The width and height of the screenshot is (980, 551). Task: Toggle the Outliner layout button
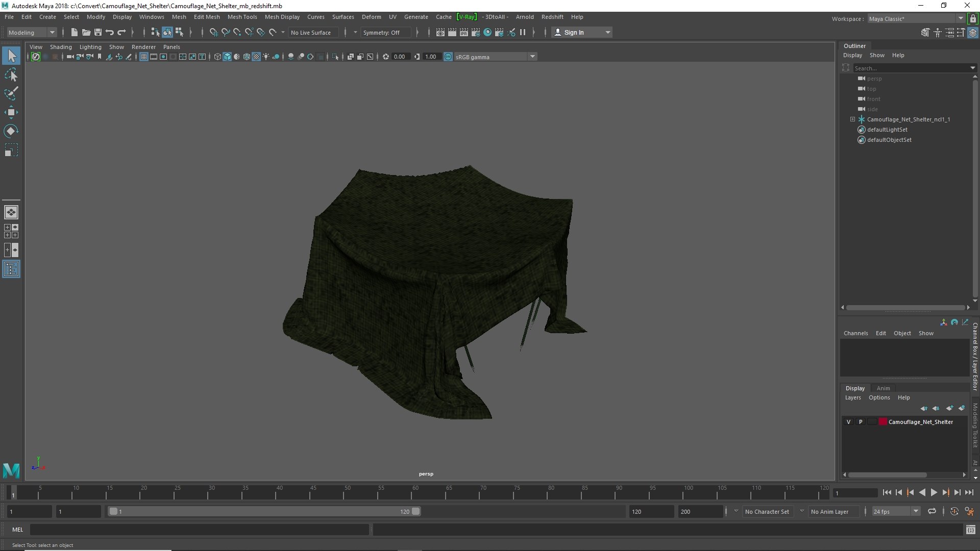tap(11, 269)
